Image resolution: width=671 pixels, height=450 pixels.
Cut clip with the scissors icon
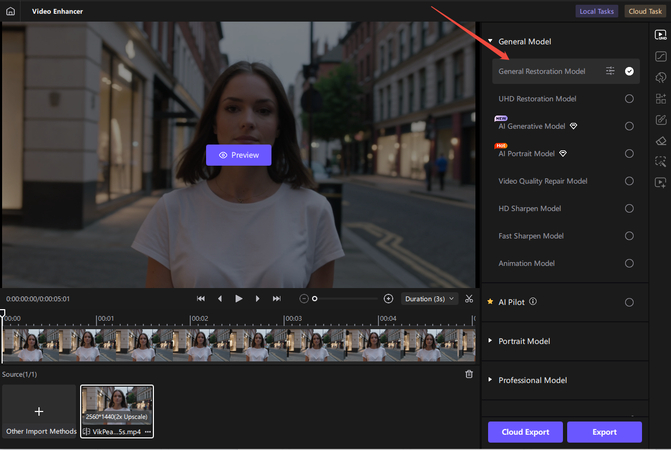click(469, 299)
